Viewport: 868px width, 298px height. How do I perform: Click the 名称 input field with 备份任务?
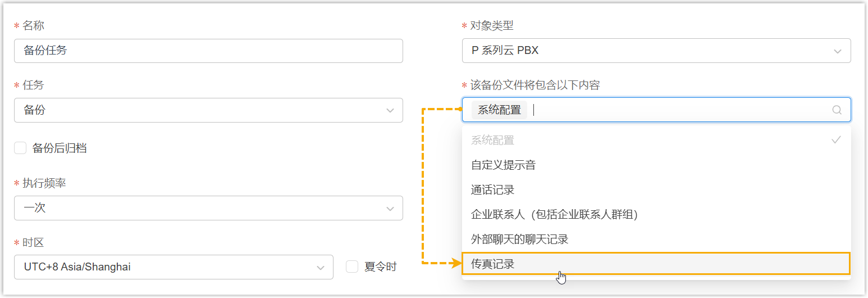tap(208, 51)
